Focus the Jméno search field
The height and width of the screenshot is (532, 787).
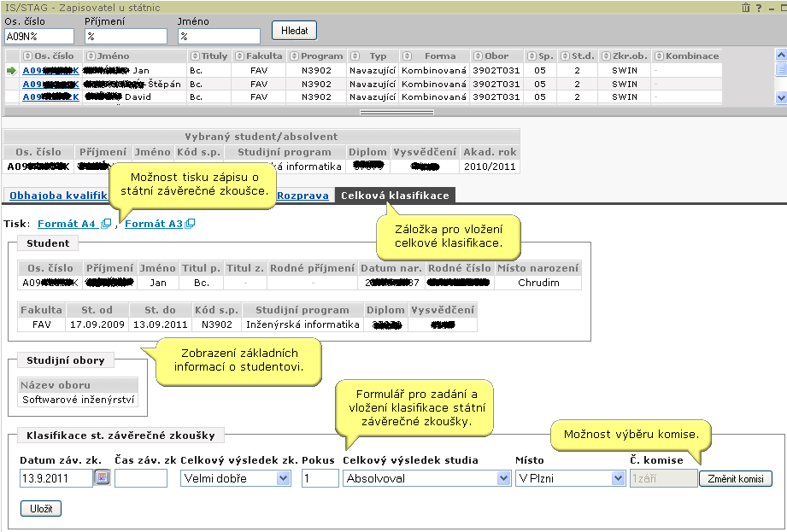[219, 36]
